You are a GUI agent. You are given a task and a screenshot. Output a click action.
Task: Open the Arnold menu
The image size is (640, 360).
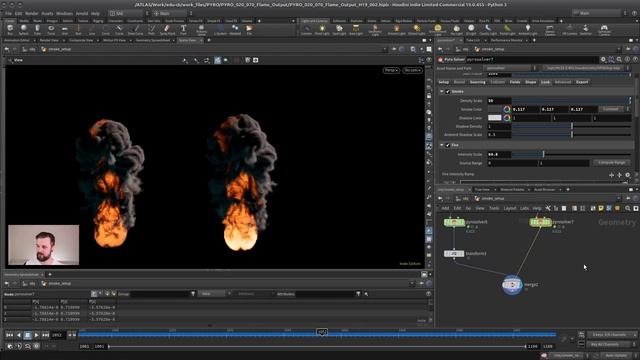click(82, 13)
